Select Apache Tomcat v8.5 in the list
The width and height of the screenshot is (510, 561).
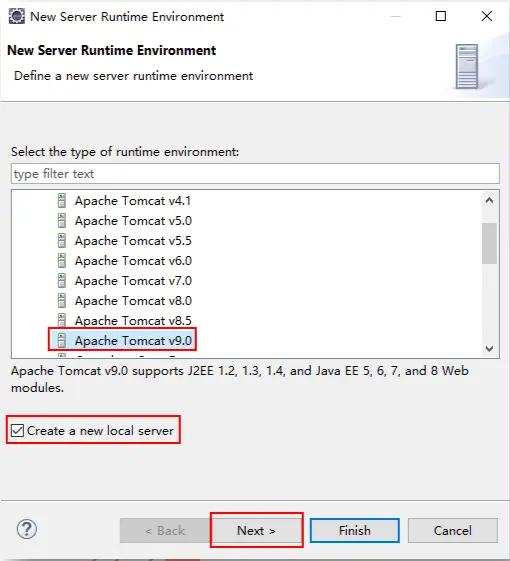[133, 321]
